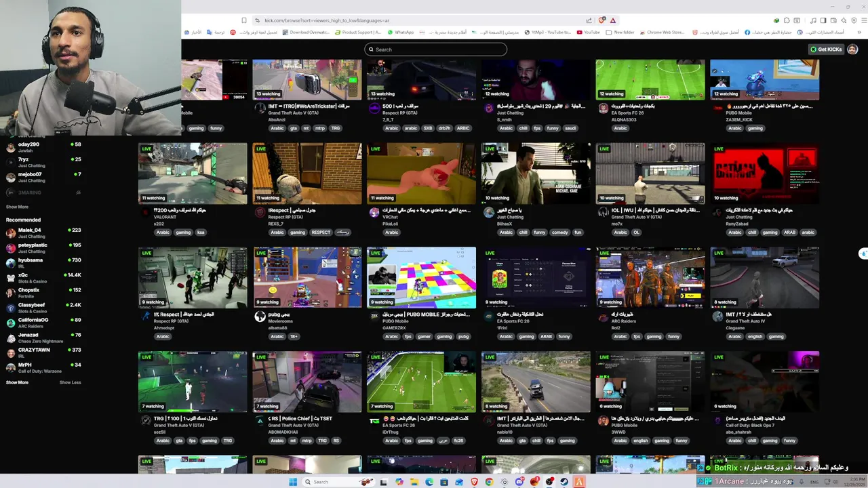Click the comedy tag under BiihasX stream
The height and width of the screenshot is (488, 868).
tap(560, 232)
